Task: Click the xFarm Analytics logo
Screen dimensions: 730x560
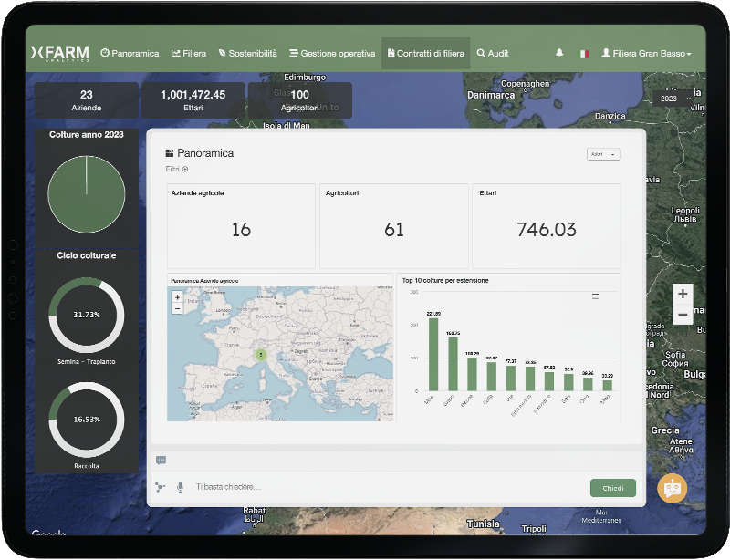Action: 59,54
